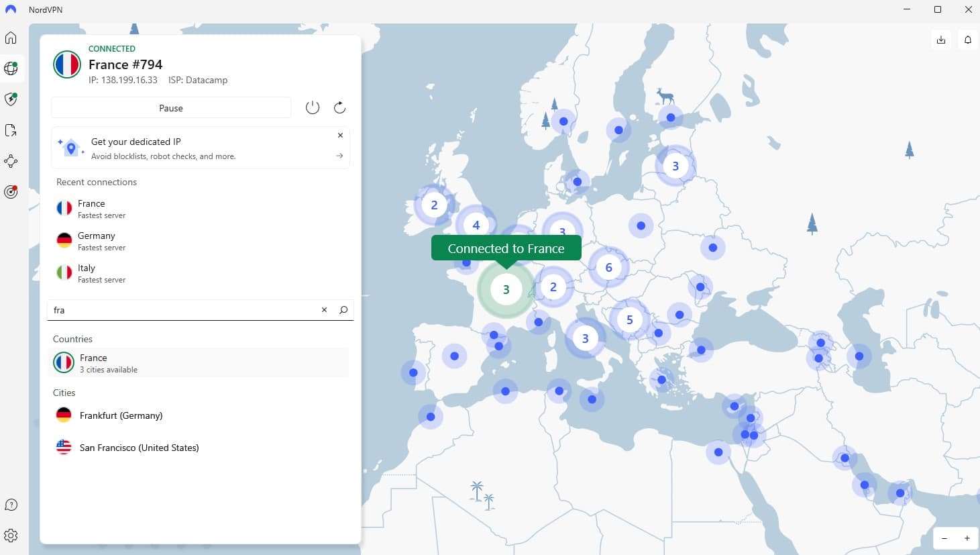This screenshot has width=980, height=555.
Task: Select recent connection Italy Fastest server
Action: point(201,273)
